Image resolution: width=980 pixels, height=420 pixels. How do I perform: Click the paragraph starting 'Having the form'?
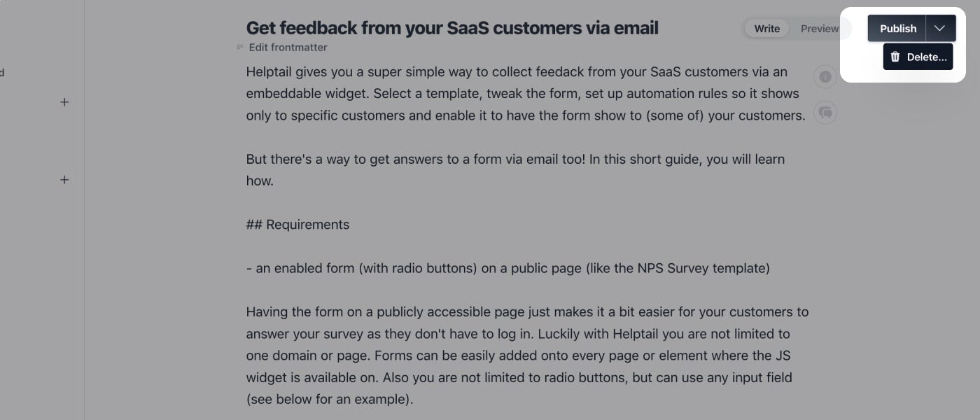click(526, 312)
